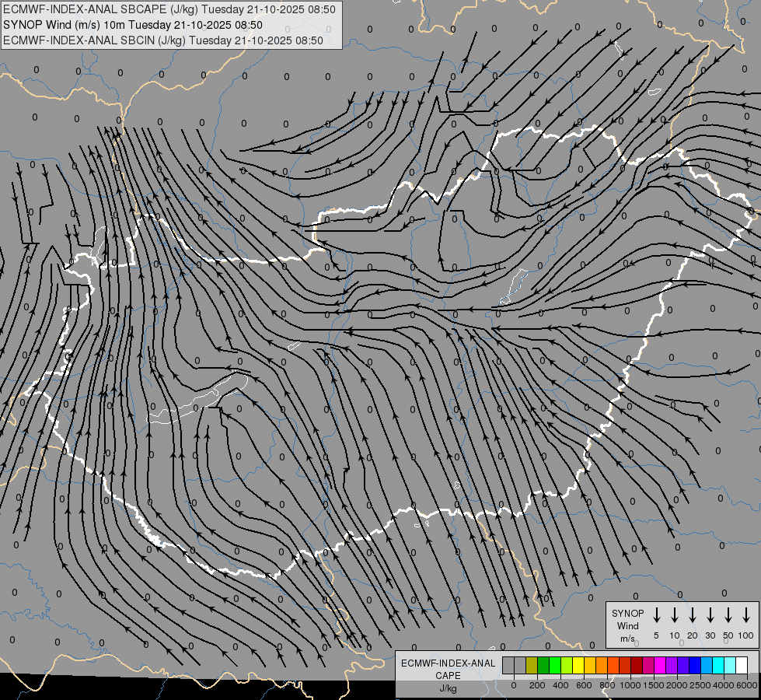Click the SYNOP label in wind legend
Screen dimensions: 761x700
coord(627,614)
